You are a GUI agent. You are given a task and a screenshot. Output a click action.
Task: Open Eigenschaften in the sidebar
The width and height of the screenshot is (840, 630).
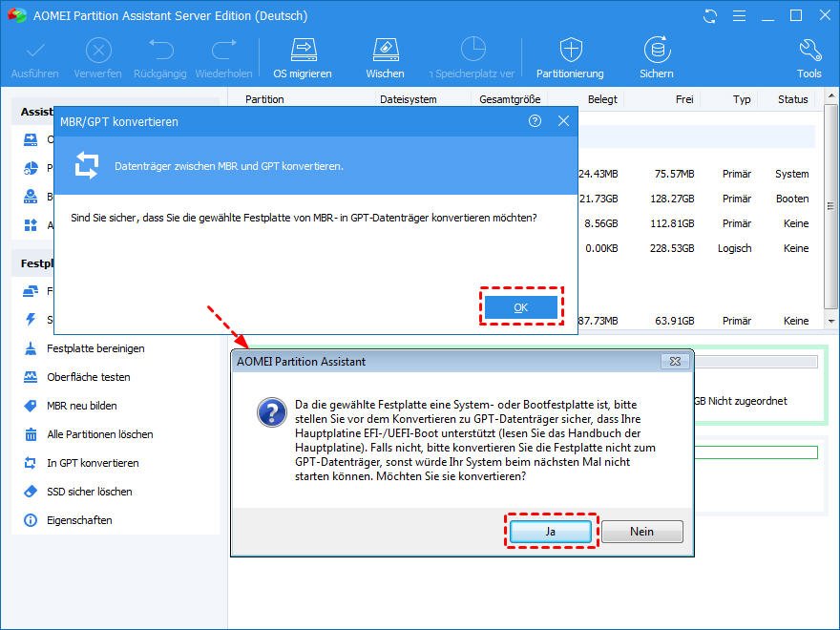tap(79, 520)
